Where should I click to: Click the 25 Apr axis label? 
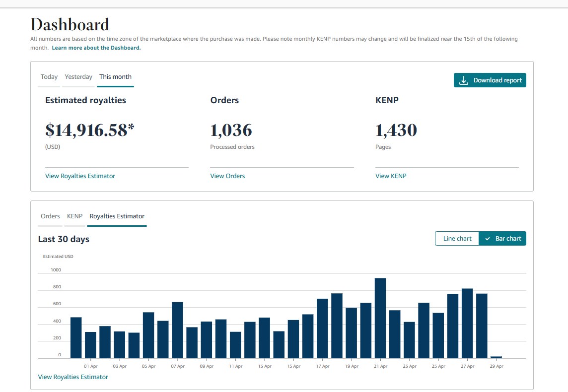tap(438, 366)
